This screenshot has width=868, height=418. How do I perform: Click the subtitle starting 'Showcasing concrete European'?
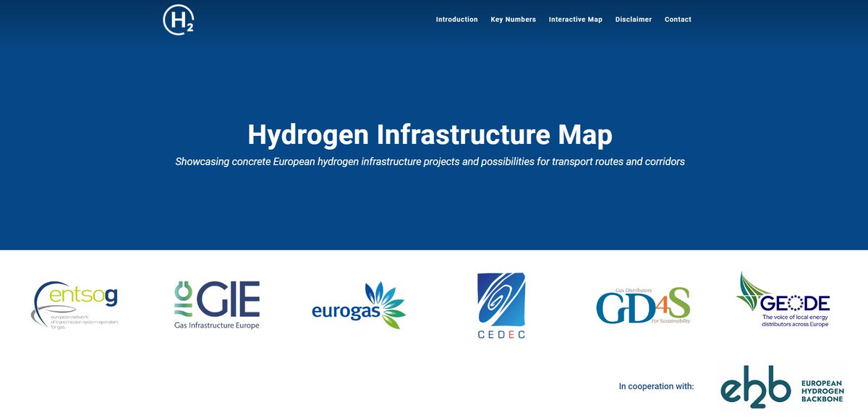pyautogui.click(x=430, y=161)
